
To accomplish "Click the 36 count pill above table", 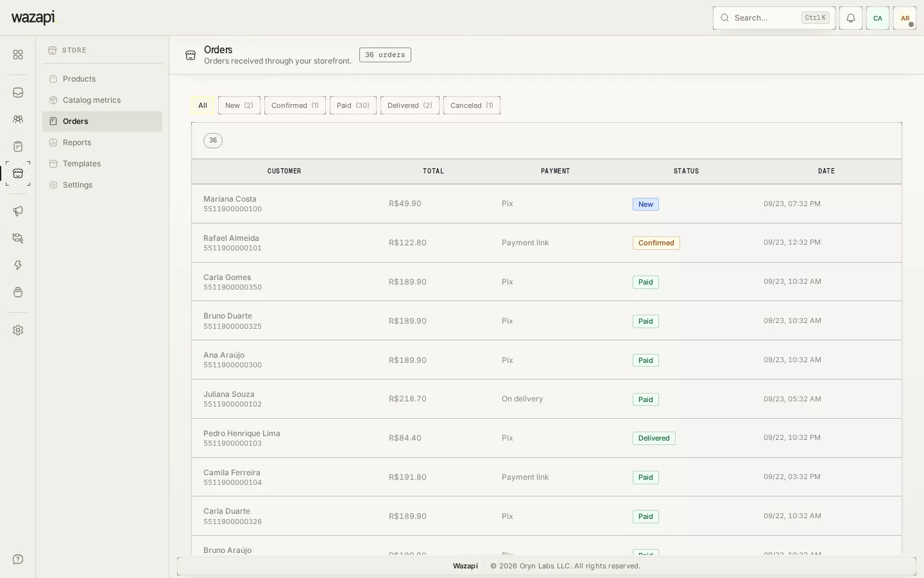I will click(x=213, y=141).
